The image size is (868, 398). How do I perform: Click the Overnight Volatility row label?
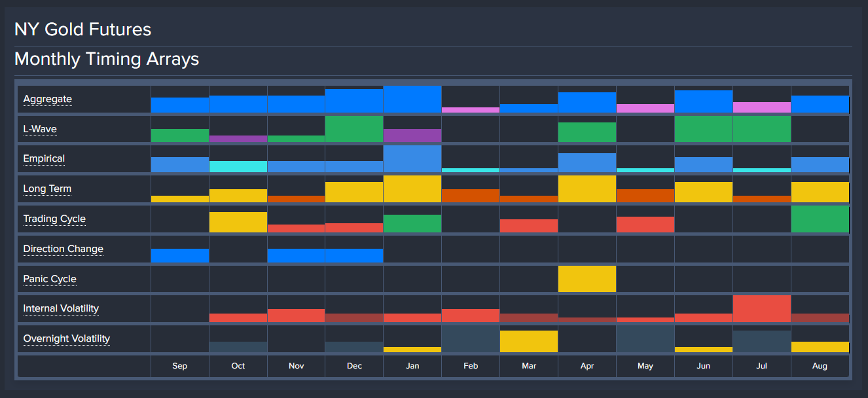pos(66,339)
